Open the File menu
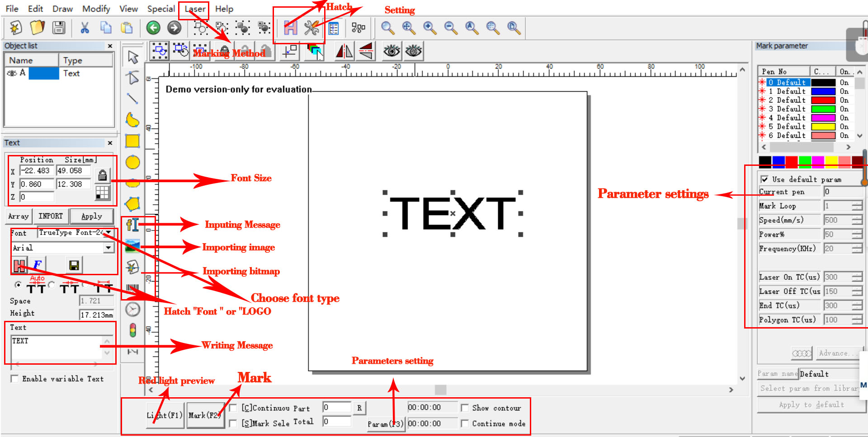Viewport: 868px width, 437px height. (x=12, y=9)
